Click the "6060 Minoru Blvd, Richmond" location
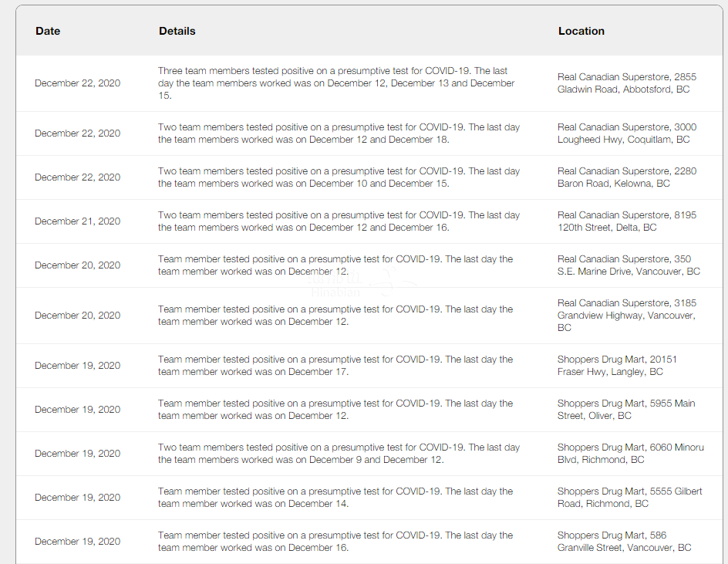This screenshot has height=564, width=728. [631, 454]
